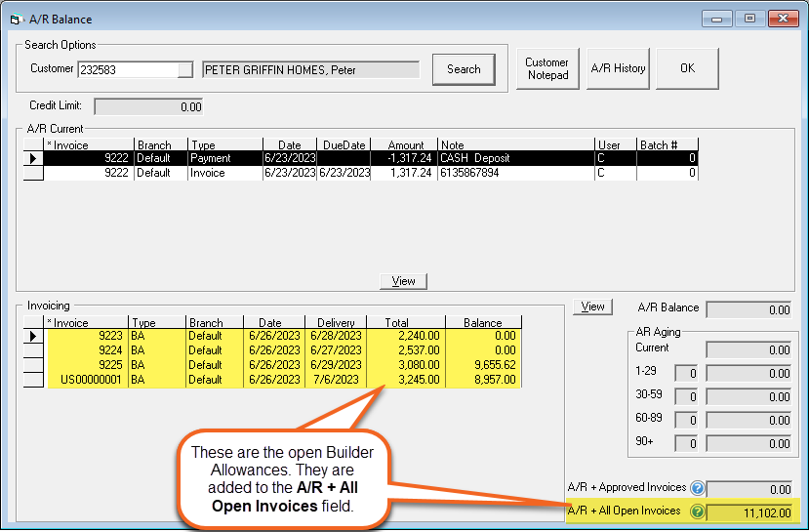Image resolution: width=809 pixels, height=532 pixels.
Task: Sort A/R Current by Invoice column header
Action: 88,144
